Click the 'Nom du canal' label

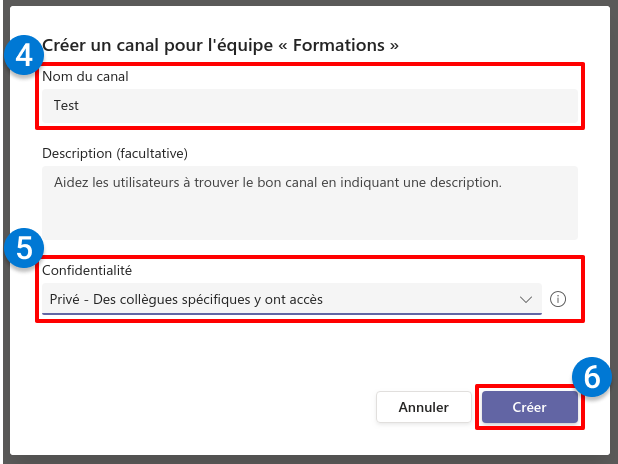[x=85, y=76]
